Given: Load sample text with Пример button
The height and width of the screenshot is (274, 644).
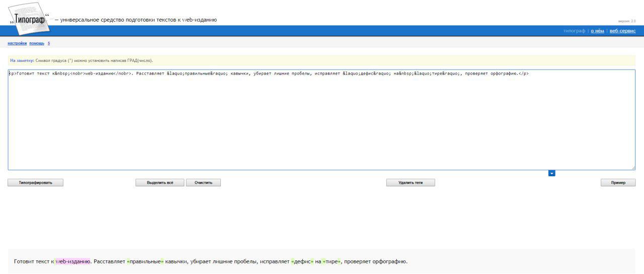Looking at the screenshot, I should pyautogui.click(x=618, y=182).
